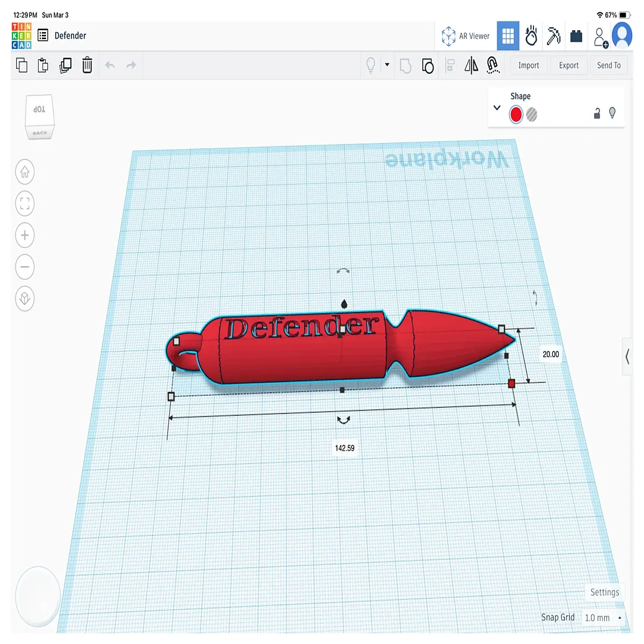Expand the shapes side panel arrow

point(627,356)
